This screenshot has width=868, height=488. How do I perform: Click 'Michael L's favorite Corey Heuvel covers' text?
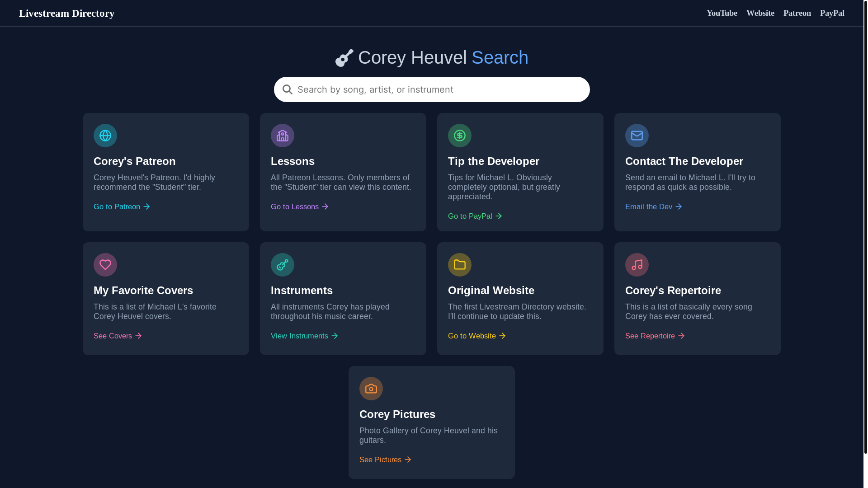click(155, 312)
